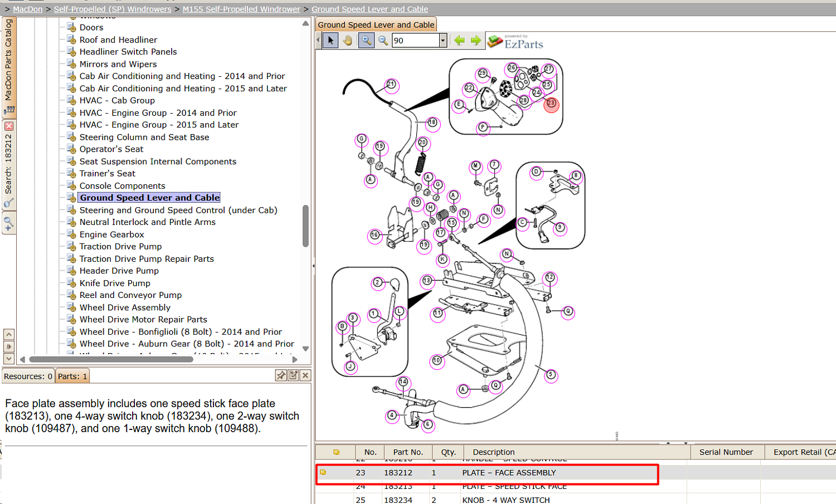Click the EzParts logo

(516, 42)
